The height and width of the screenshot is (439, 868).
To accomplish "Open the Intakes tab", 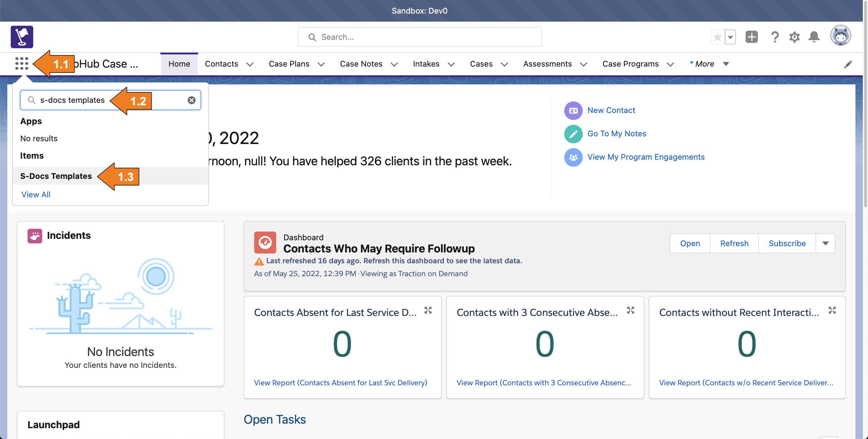I will tap(426, 64).
